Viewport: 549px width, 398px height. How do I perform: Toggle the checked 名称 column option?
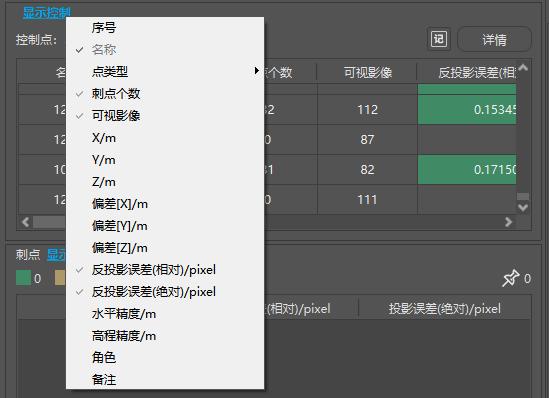(x=165, y=50)
